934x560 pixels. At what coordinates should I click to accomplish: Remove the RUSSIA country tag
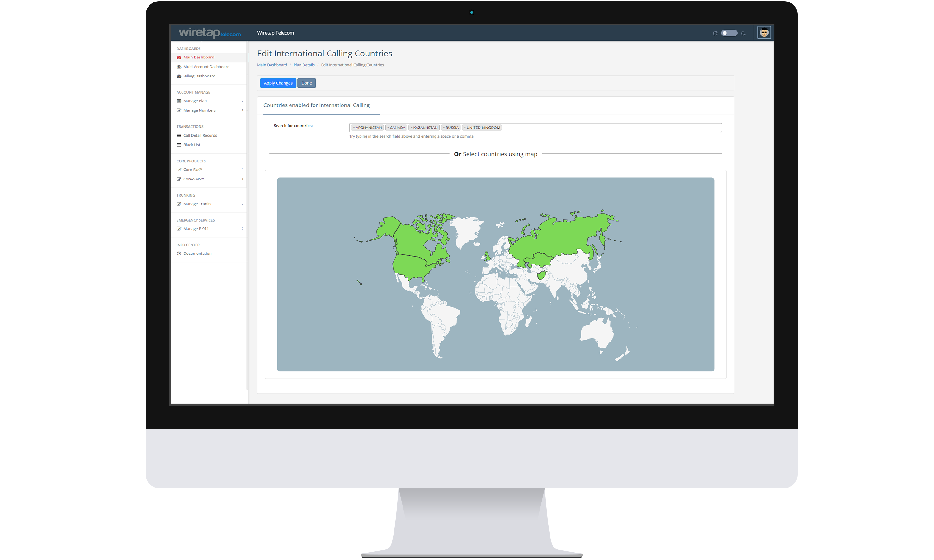444,128
